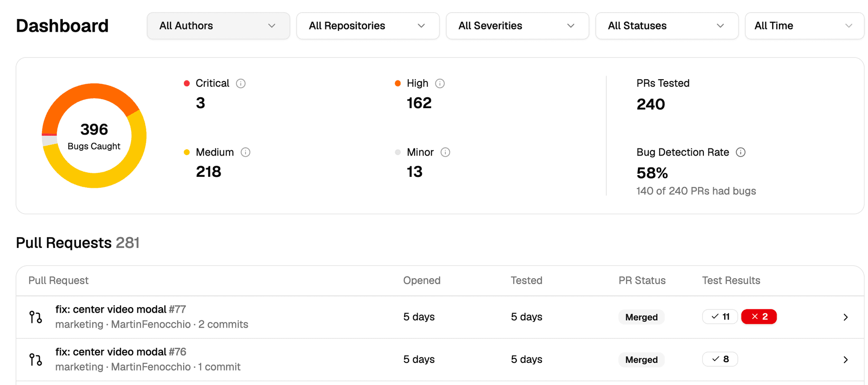Click the Pull Request column header
This screenshot has width=868, height=385.
[x=58, y=280]
